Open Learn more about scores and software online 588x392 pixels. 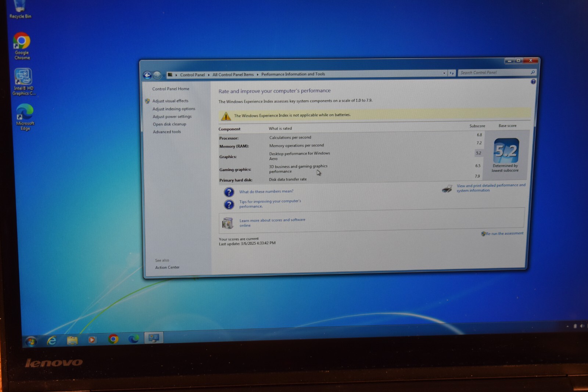[272, 223]
